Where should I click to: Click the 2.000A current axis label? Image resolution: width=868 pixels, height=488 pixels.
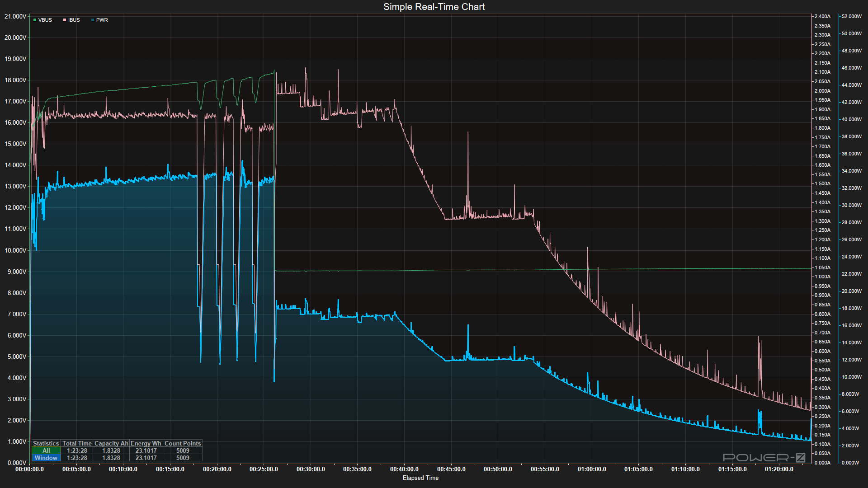822,91
